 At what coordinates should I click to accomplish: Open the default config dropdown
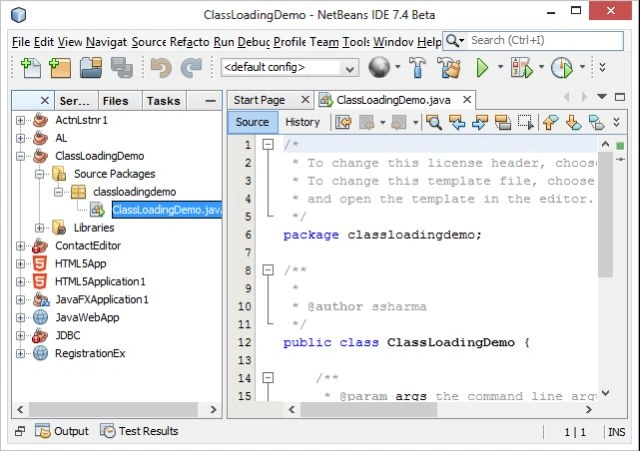pos(290,67)
